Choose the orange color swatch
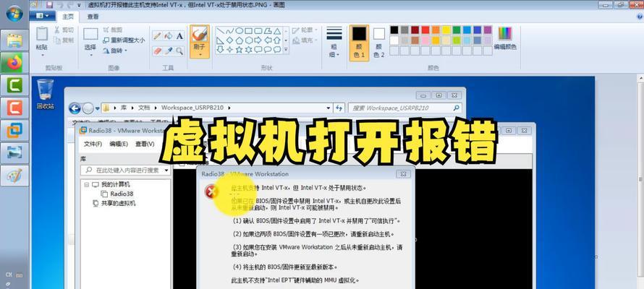 coord(436,30)
